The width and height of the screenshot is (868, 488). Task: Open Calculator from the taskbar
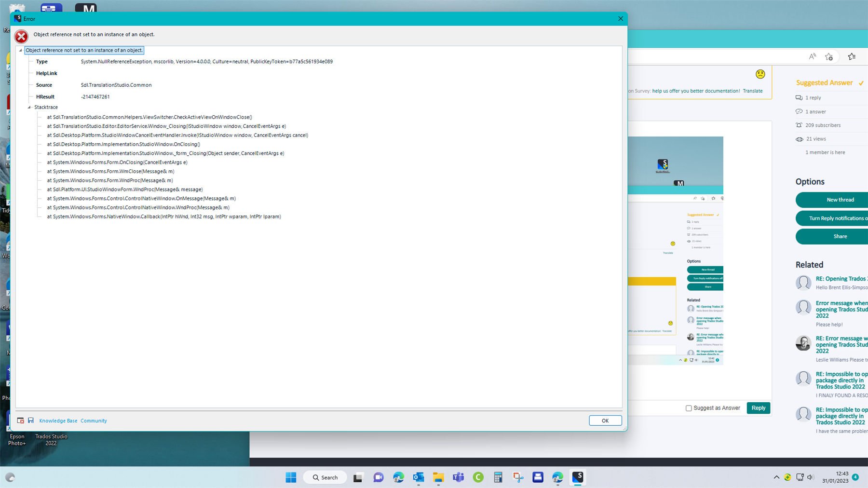[498, 477]
